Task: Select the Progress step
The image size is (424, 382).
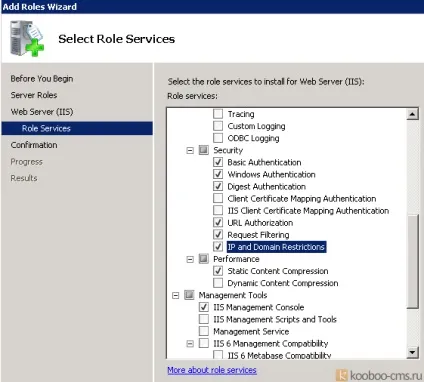Action: tap(26, 162)
